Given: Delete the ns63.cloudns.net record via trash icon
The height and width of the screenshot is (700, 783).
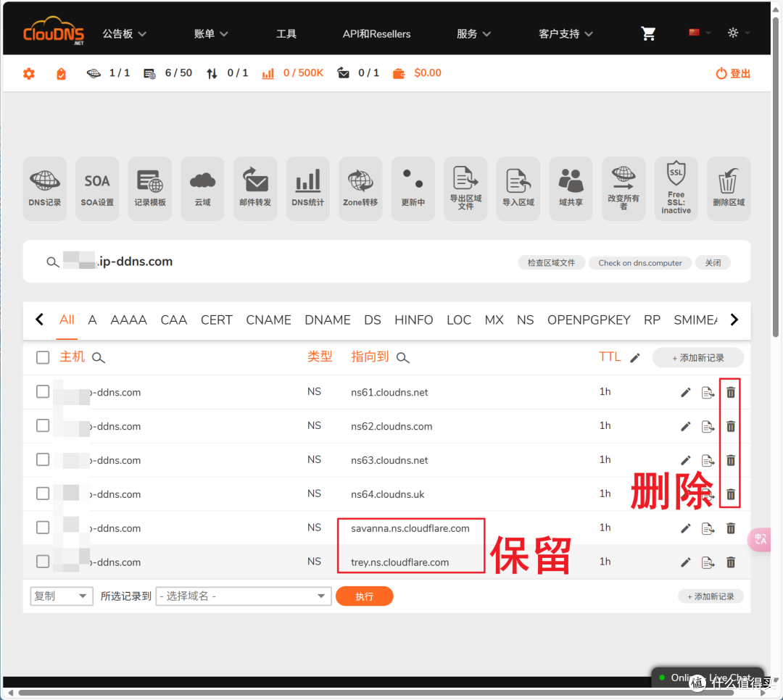Looking at the screenshot, I should (731, 460).
